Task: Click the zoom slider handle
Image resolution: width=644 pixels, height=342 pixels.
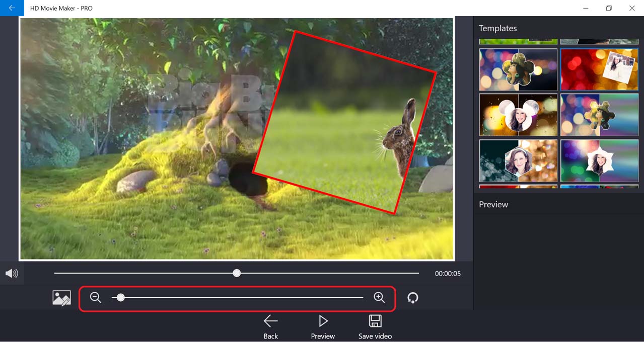Action: click(120, 298)
